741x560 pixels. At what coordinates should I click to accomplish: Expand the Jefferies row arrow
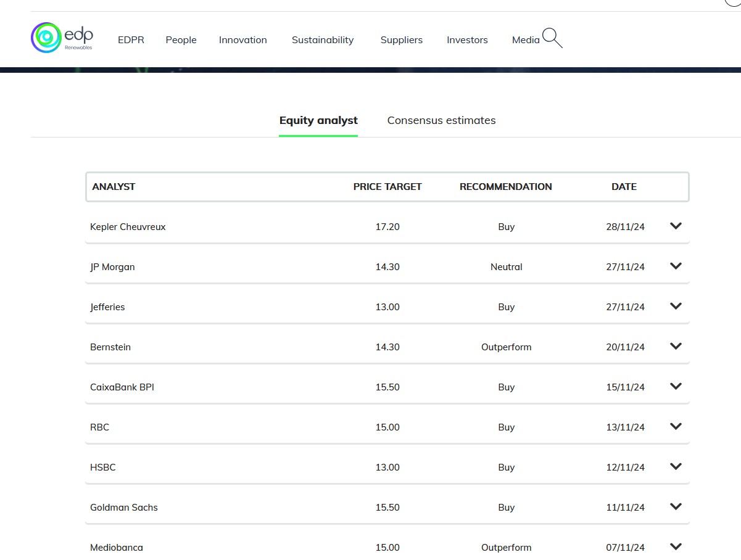pyautogui.click(x=676, y=307)
